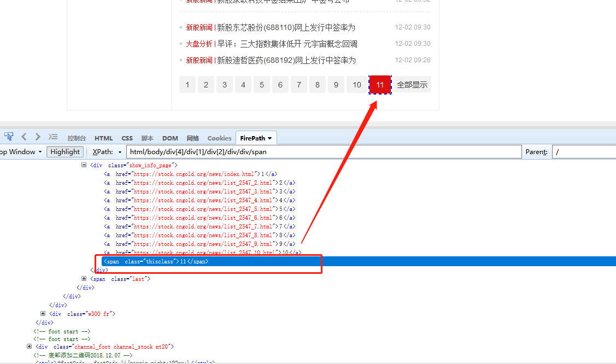Go to pagination page 4
The image size is (616, 364).
click(x=243, y=84)
